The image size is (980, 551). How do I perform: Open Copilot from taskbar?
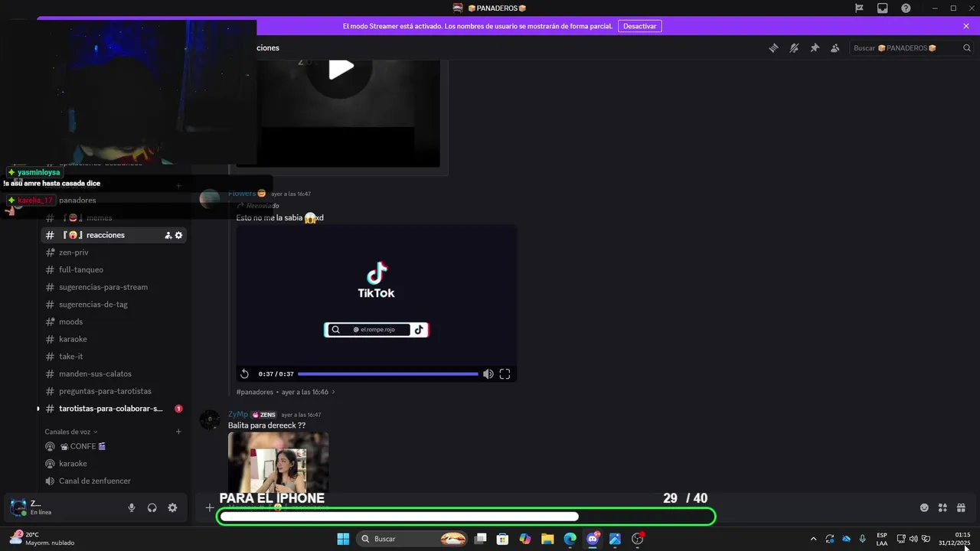pyautogui.click(x=525, y=539)
